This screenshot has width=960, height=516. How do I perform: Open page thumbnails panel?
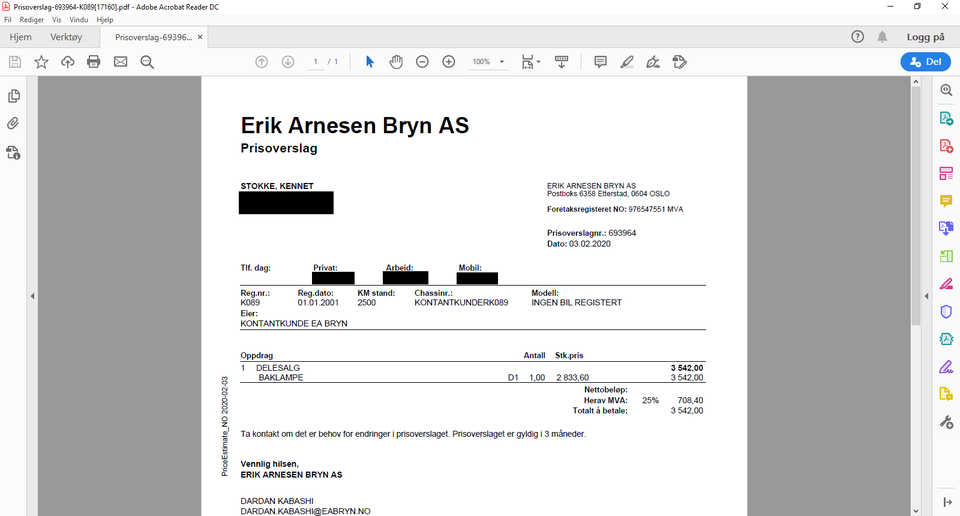(x=13, y=96)
